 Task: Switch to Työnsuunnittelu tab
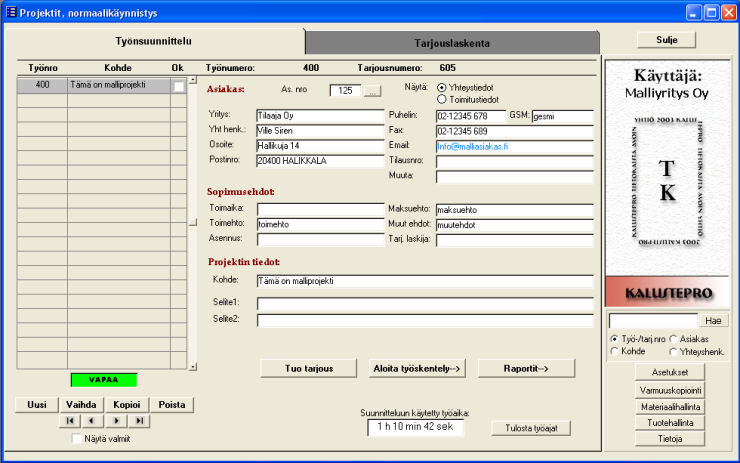(x=153, y=41)
